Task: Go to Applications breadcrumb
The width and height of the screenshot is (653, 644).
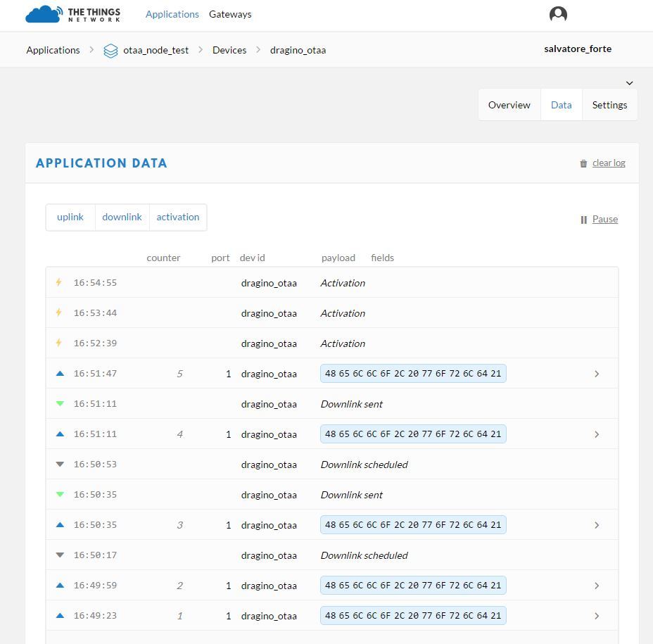Action: tap(53, 50)
